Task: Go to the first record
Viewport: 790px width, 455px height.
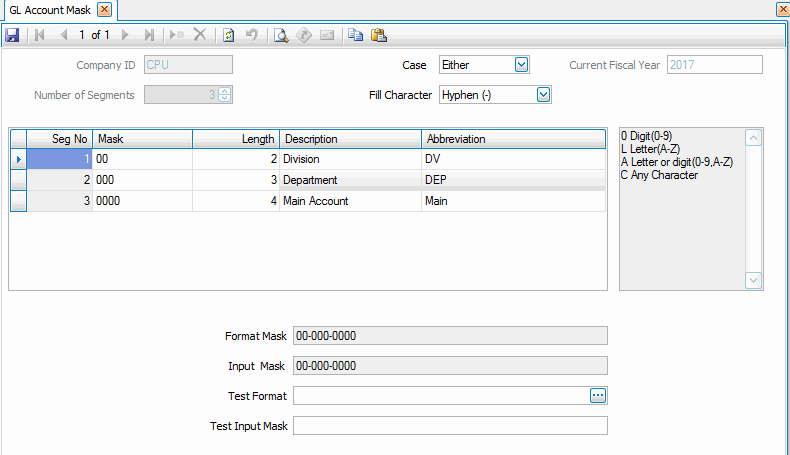Action: 40,35
